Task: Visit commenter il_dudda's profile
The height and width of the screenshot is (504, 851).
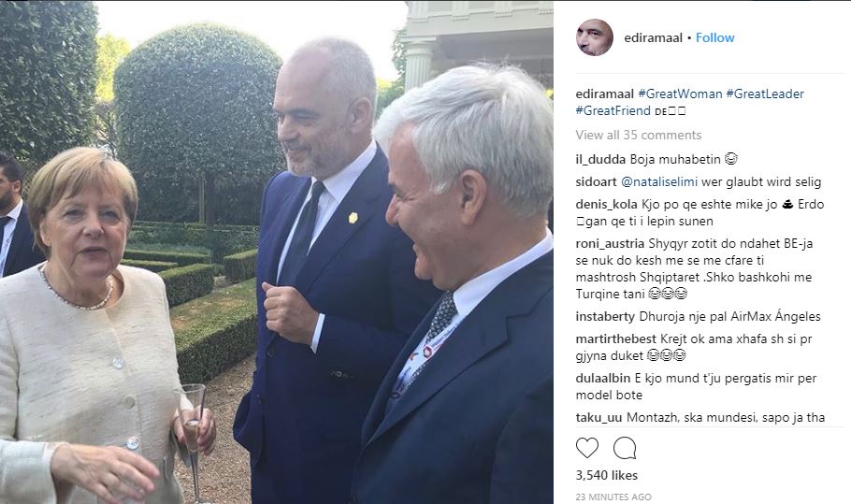Action: click(600, 160)
